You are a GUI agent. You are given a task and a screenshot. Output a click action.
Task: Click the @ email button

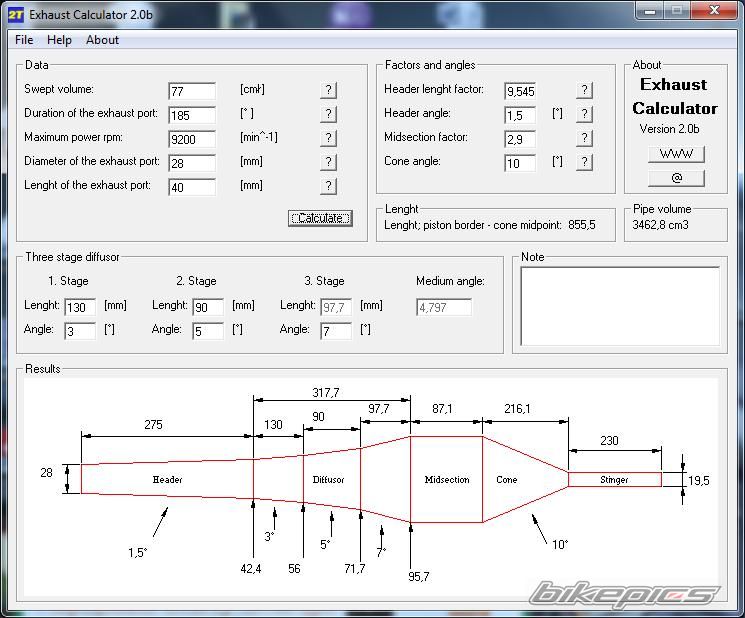676,178
